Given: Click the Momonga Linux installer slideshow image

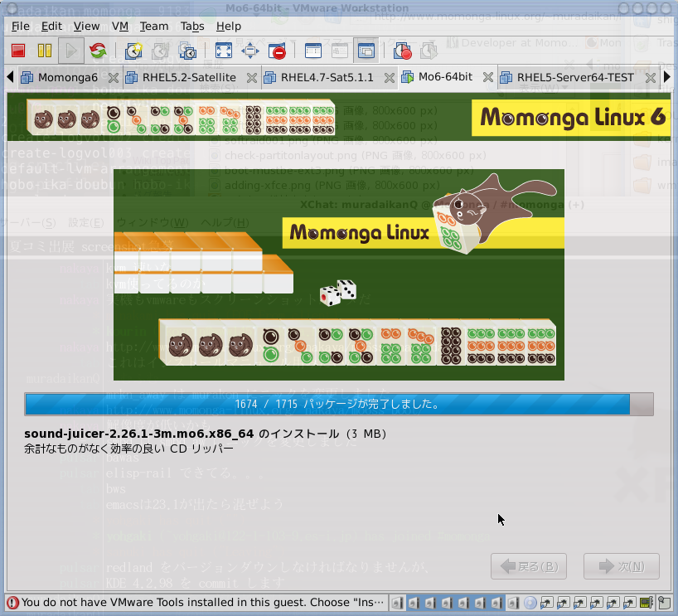Looking at the screenshot, I should pyautogui.click(x=338, y=274).
